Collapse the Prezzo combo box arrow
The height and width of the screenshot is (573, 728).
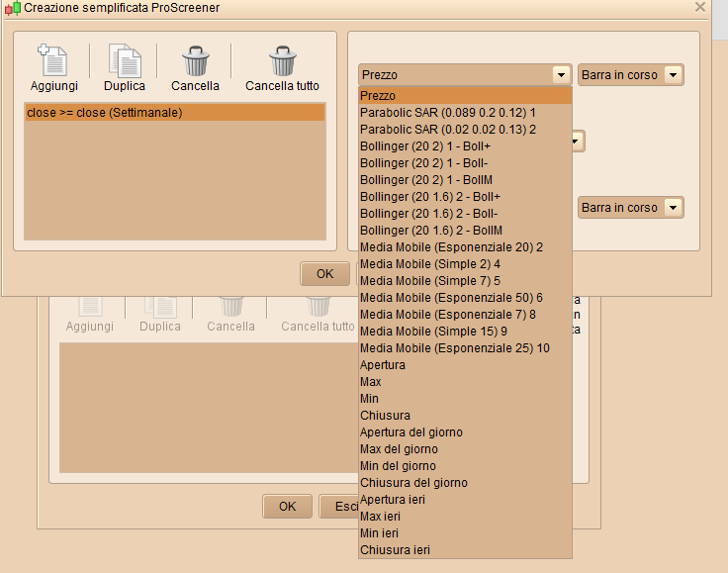click(561, 75)
